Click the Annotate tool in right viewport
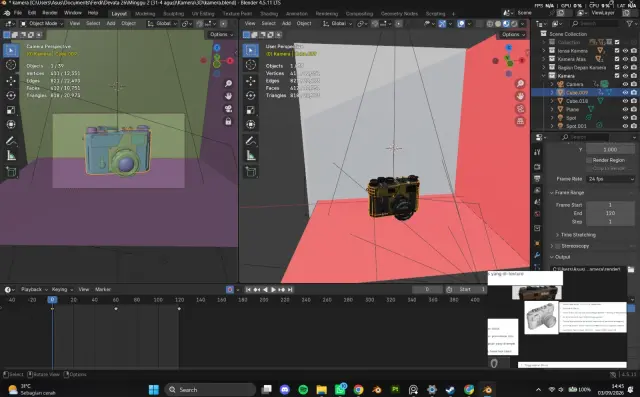Screen dimensions: 640x397 click(251, 141)
